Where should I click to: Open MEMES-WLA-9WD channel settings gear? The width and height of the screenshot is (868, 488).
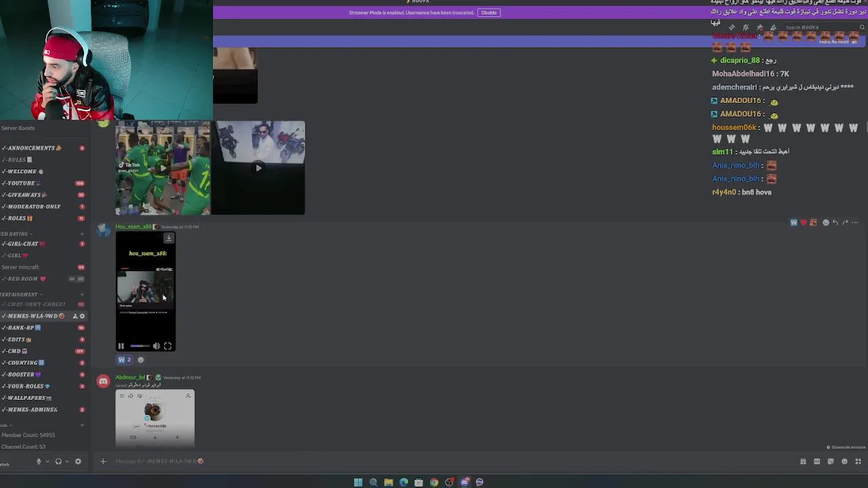pyautogui.click(x=82, y=317)
